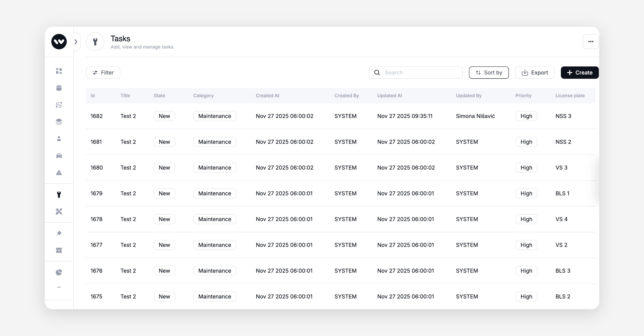Open the calendar icon in sidebar
This screenshot has height=336, width=644.
point(59,88)
